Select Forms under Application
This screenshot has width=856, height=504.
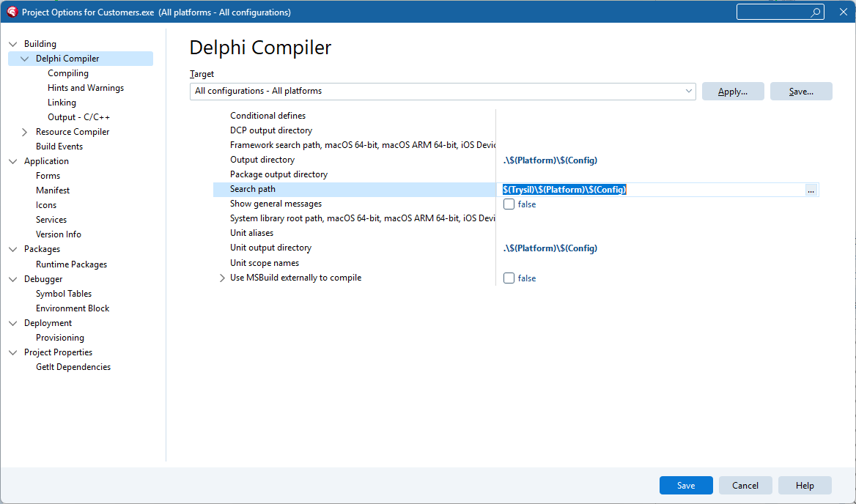pyautogui.click(x=48, y=176)
